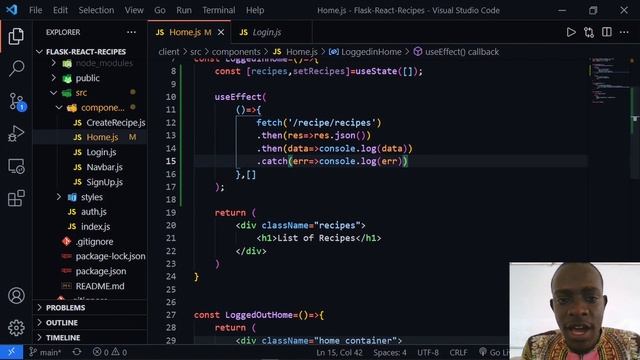Click the synchronize changes icon in status bar

tap(77, 352)
